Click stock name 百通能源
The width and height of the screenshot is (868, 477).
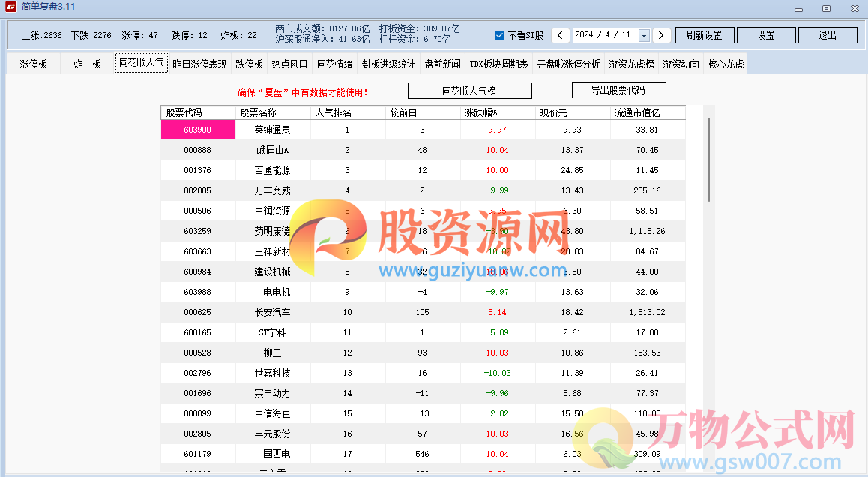coord(272,171)
